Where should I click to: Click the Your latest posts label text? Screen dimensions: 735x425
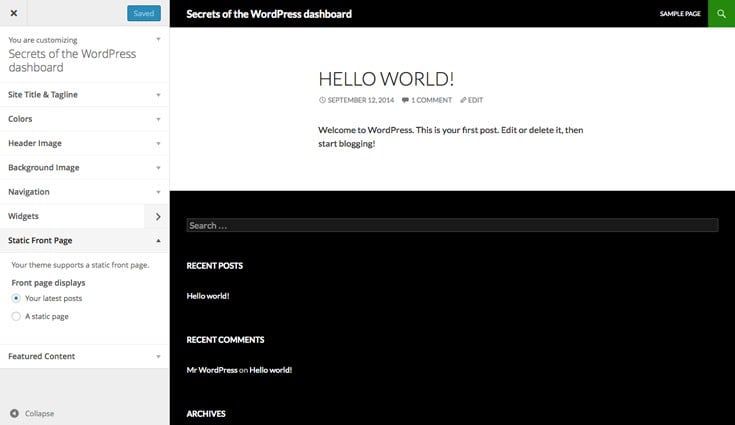[x=53, y=298]
